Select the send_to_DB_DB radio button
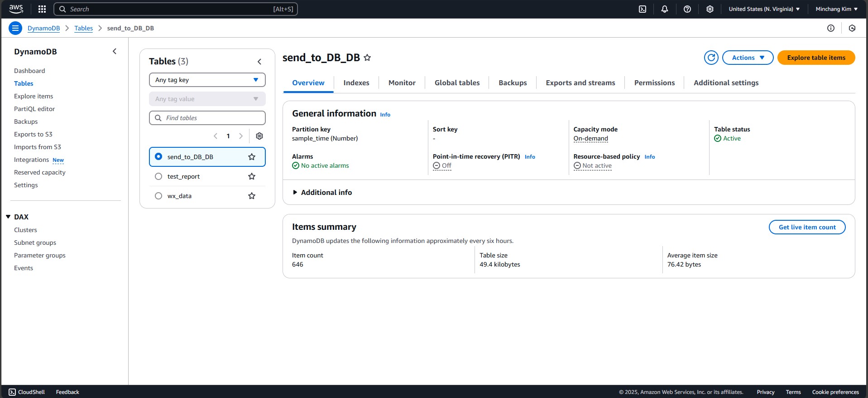 (x=158, y=156)
